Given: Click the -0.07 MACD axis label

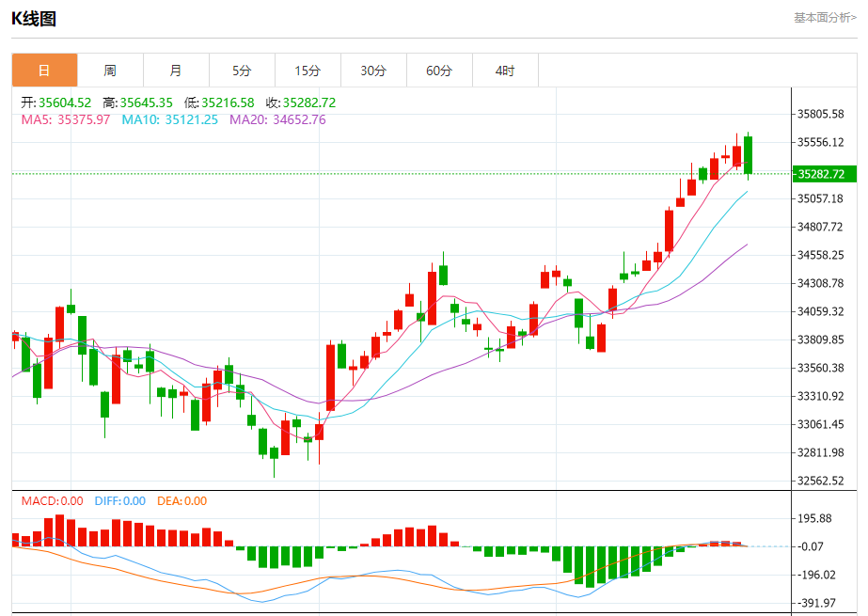Looking at the screenshot, I should tap(812, 546).
